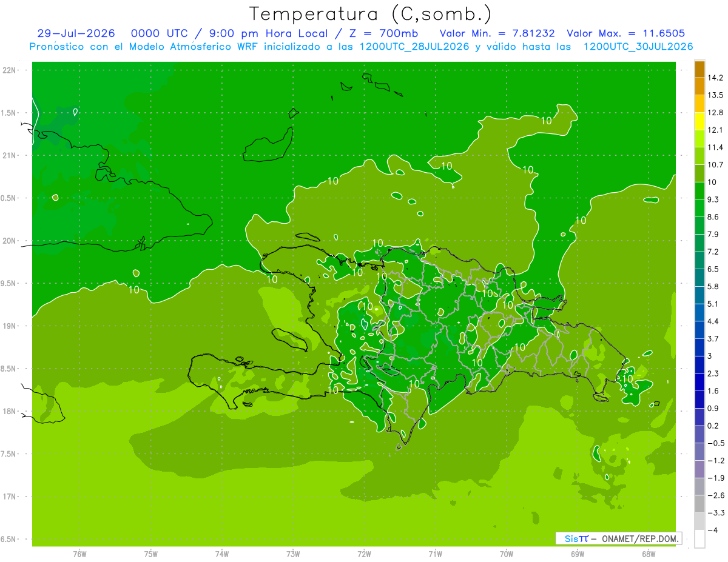Click the legend value "9.3"
Image resolution: width=728 pixels, height=562 pixels.
713,199
